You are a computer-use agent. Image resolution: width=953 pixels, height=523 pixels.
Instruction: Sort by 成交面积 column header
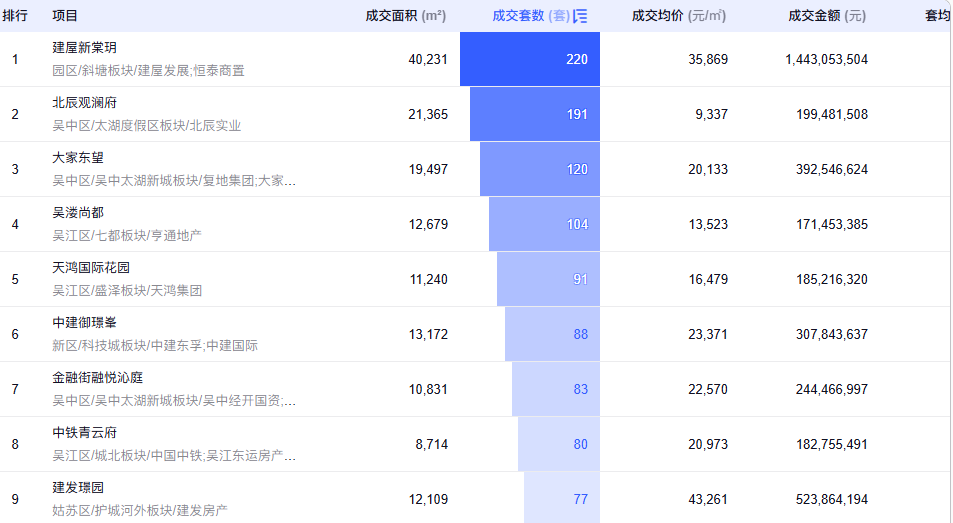pyautogui.click(x=405, y=16)
